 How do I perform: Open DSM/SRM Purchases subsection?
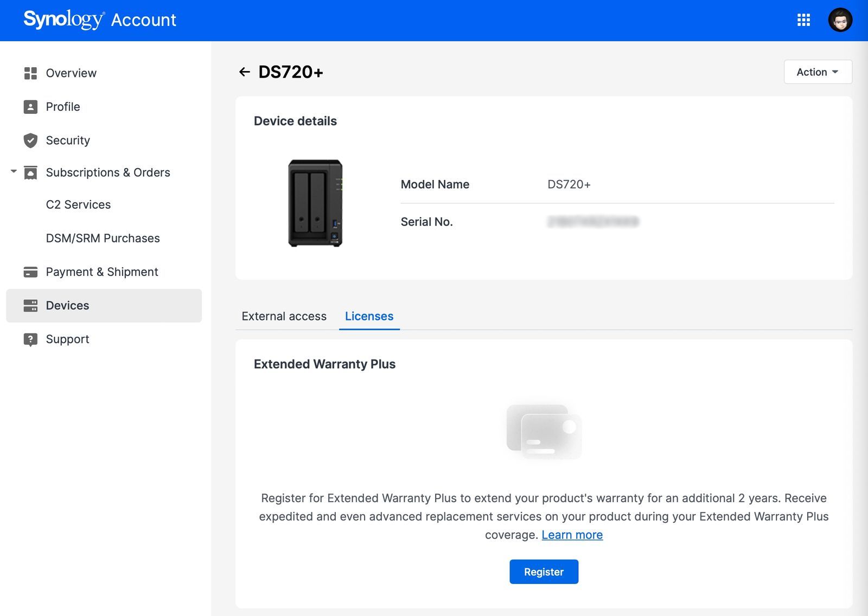[x=104, y=238]
